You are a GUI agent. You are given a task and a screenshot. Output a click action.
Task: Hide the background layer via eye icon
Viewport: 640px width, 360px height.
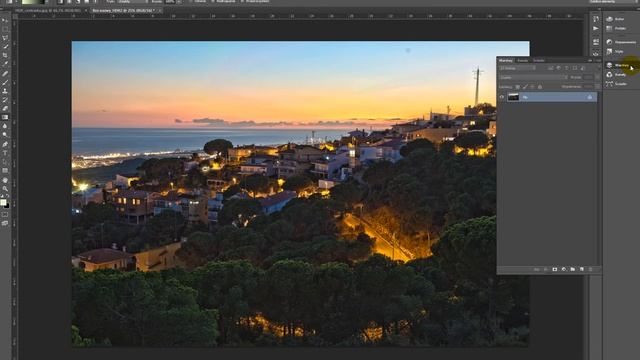coord(502,97)
